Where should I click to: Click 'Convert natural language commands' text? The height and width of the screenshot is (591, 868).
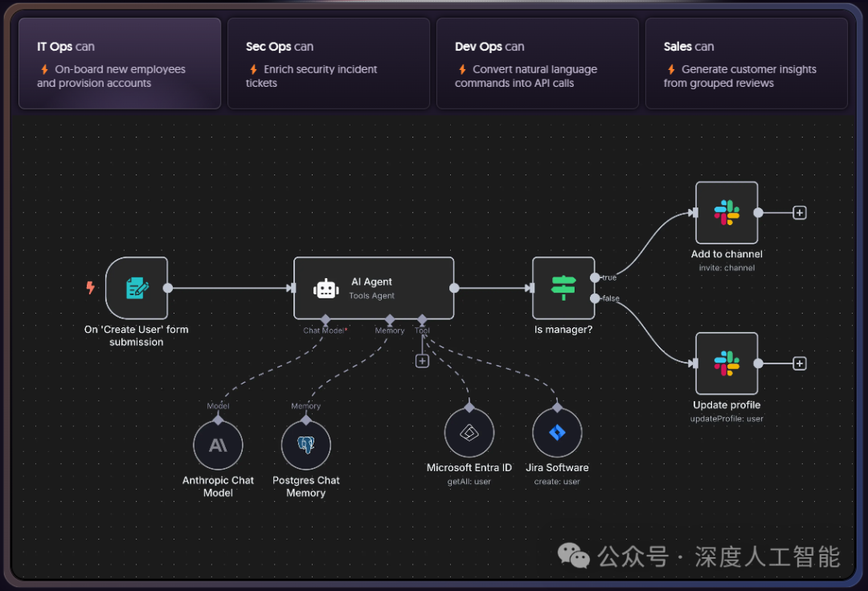tap(526, 76)
